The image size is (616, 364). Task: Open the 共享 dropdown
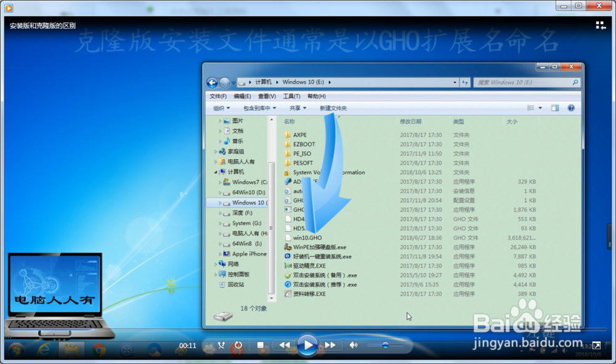pyautogui.click(x=298, y=108)
